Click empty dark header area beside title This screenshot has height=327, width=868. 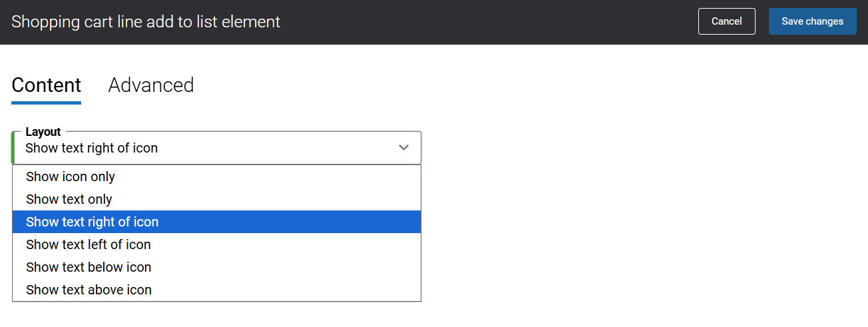486,22
